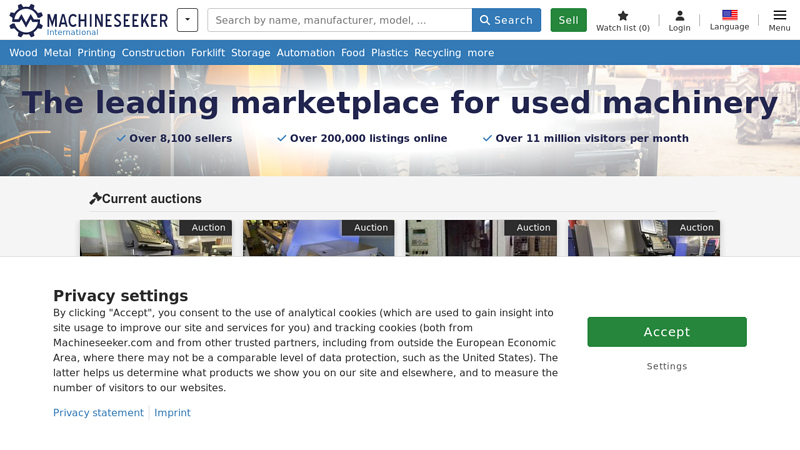
Task: Click 'Over 8,100 sellers' text
Action: tap(181, 138)
